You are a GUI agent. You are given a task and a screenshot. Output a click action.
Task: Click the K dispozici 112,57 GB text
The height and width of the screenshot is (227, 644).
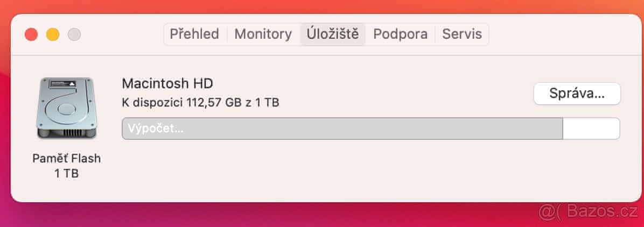[x=200, y=102]
